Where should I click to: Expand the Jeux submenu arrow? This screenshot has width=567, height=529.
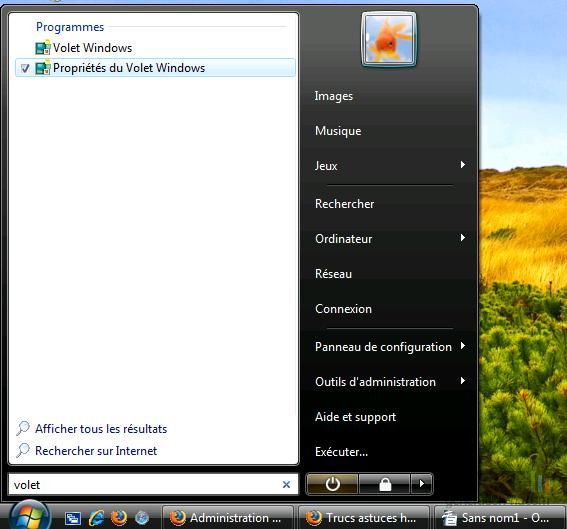pos(462,165)
